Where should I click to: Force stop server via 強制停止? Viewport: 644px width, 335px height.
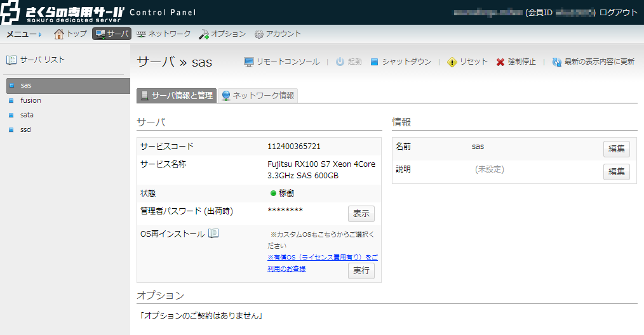click(516, 62)
